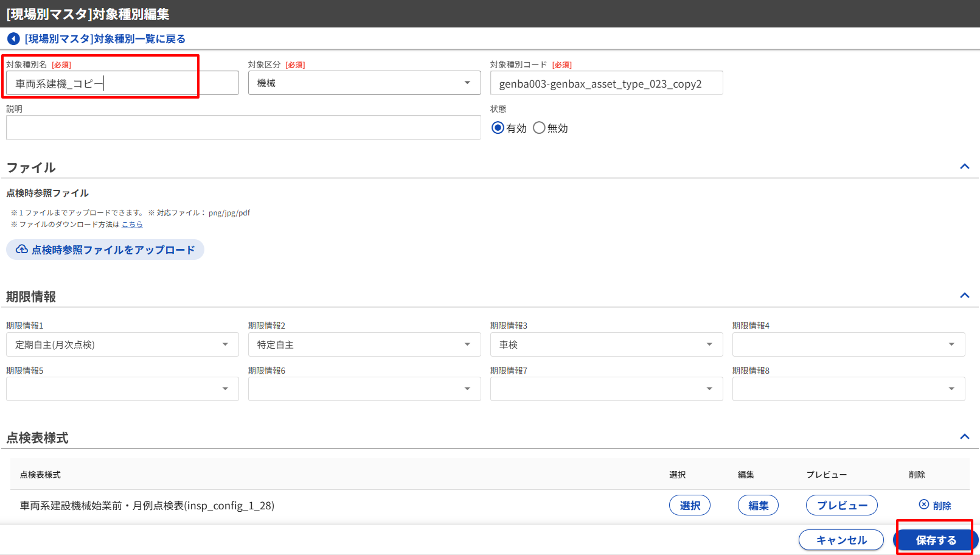The width and height of the screenshot is (980, 555).
Task: Select the 有効 radio button
Action: (498, 128)
